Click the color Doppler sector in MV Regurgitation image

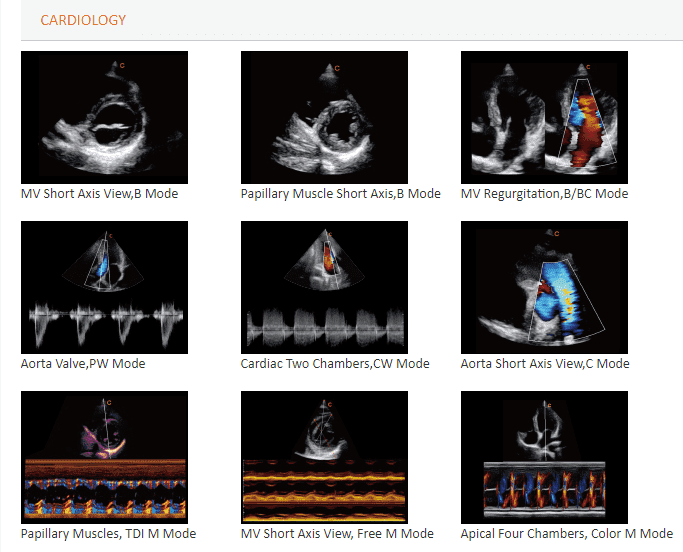click(582, 120)
